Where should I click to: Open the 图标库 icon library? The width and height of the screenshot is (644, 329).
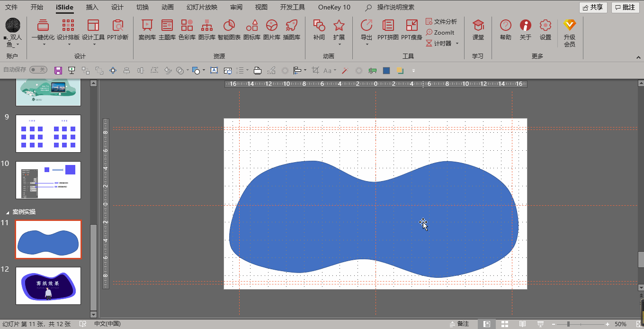point(251,29)
